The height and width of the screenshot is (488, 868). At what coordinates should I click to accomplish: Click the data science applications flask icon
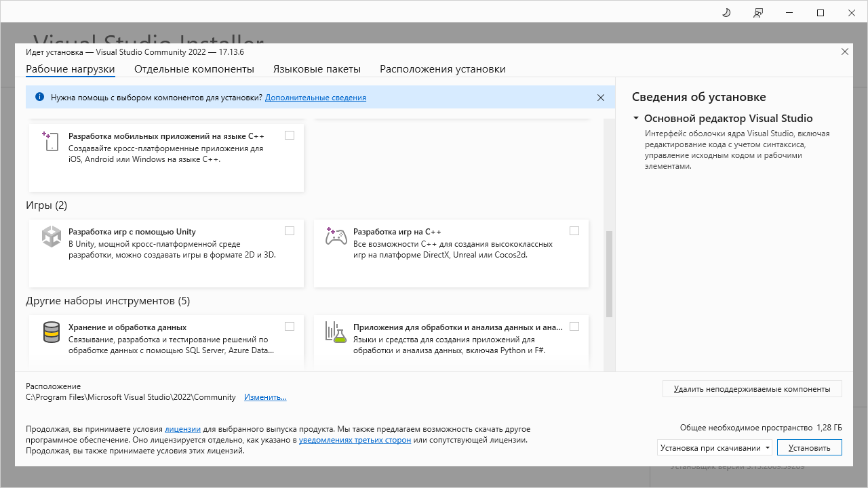pos(336,331)
